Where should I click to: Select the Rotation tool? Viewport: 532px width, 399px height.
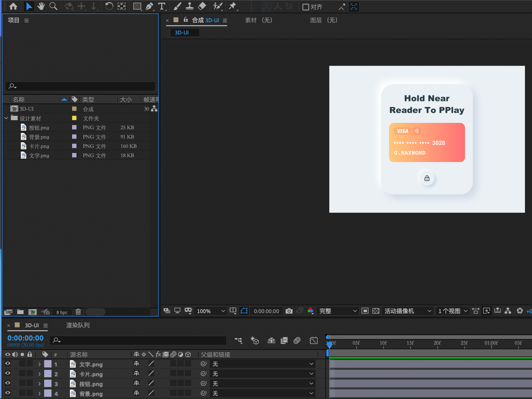[x=109, y=6]
